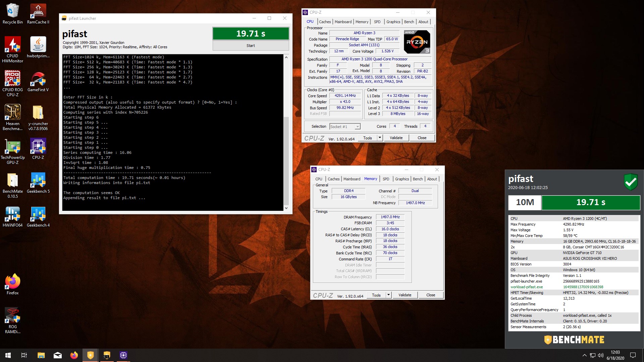Open volume control in system tray
Screen dimensions: 644x362
pyautogui.click(x=600, y=355)
